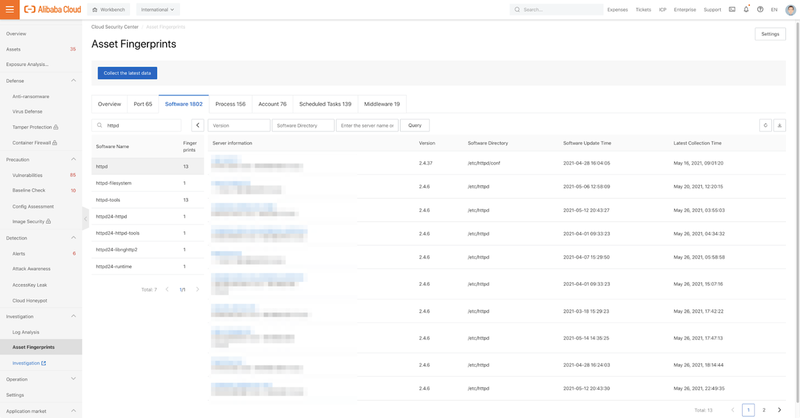800x418 pixels.
Task: Collapse the software list with the left-arrow button
Action: pos(197,126)
